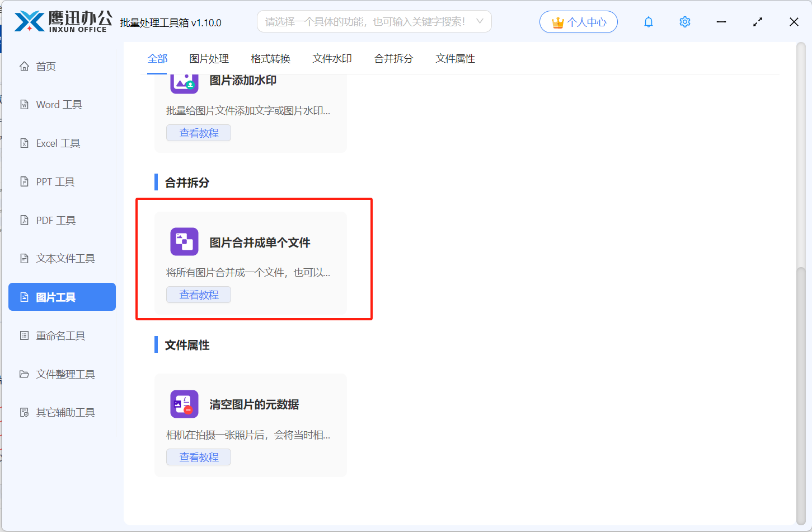Click the home icon beside 首页
The width and height of the screenshot is (812, 532).
pyautogui.click(x=24, y=66)
